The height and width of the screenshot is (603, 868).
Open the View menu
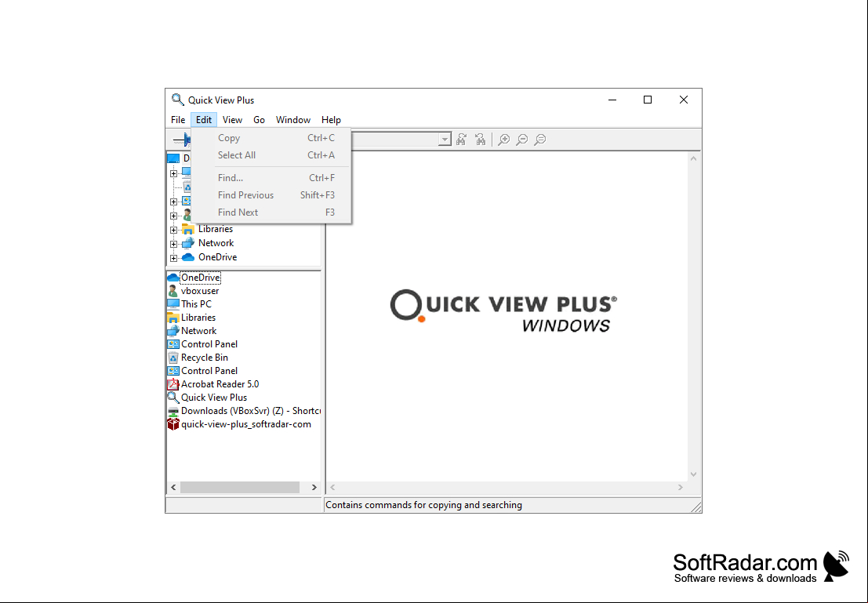pos(233,120)
